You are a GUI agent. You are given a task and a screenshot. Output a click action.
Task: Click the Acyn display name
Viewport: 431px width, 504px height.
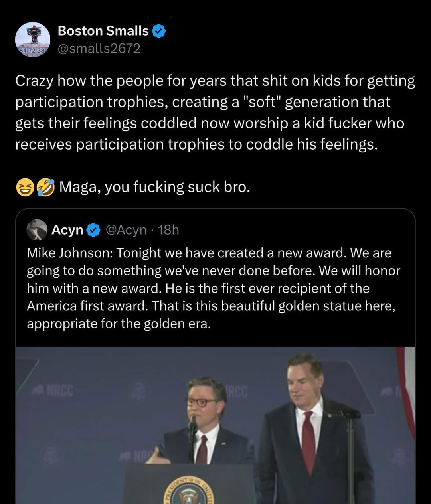point(67,230)
